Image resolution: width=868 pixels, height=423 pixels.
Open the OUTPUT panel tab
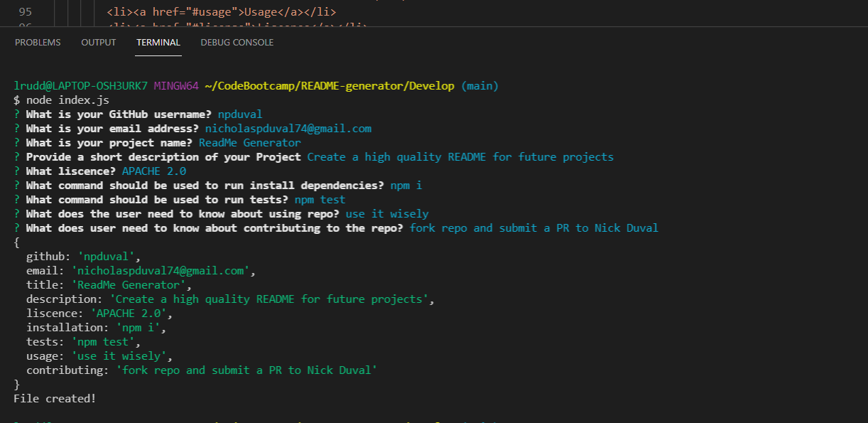[x=99, y=43]
